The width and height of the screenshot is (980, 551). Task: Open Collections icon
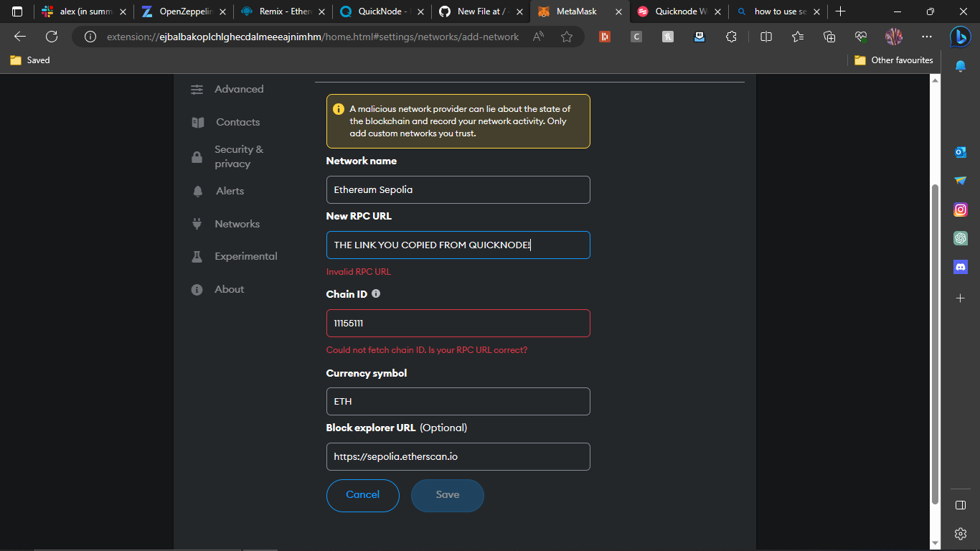coord(829,37)
